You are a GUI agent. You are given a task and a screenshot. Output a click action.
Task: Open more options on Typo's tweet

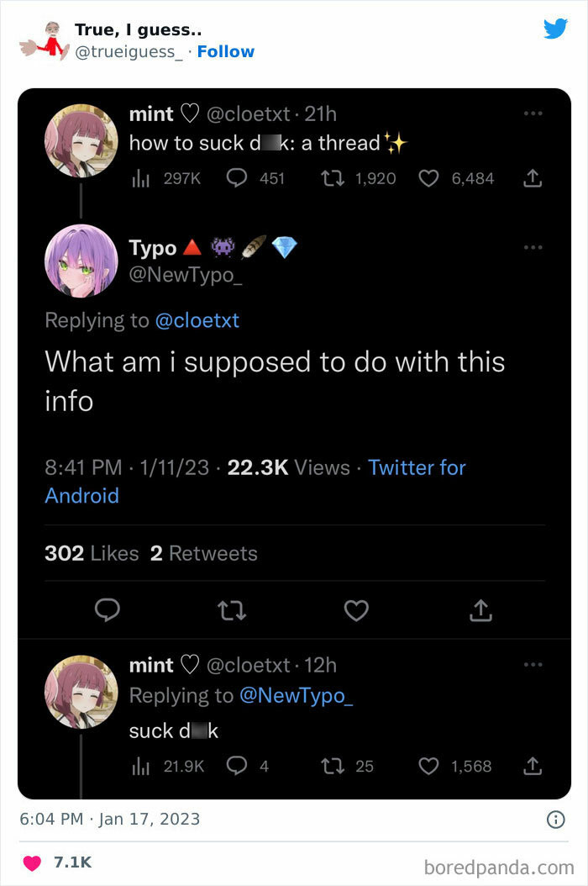(532, 246)
